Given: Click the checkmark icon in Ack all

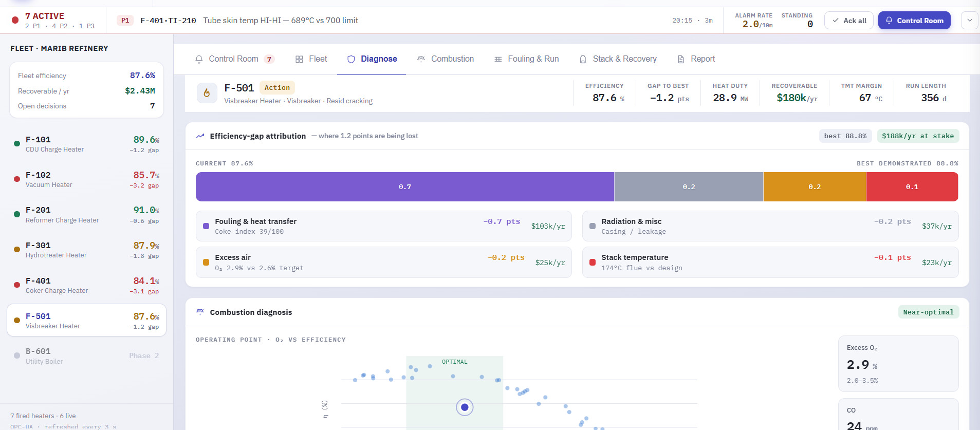Looking at the screenshot, I should 836,21.
